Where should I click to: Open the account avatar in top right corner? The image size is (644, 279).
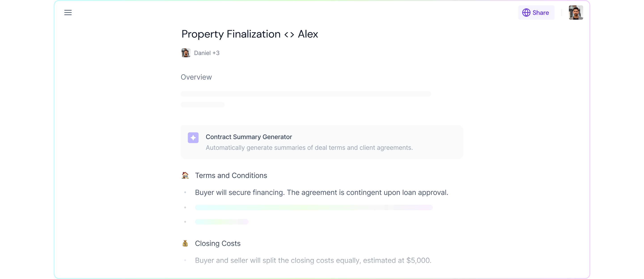576,13
